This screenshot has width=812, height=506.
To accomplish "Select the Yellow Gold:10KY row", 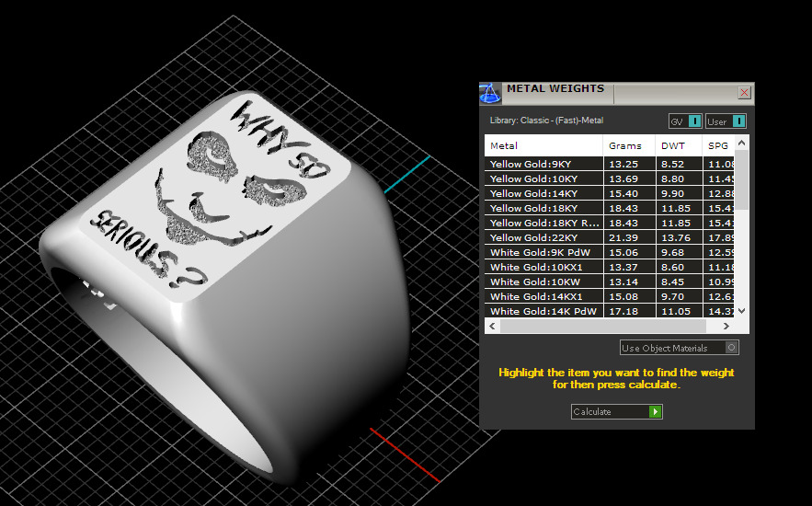I will pyautogui.click(x=610, y=178).
